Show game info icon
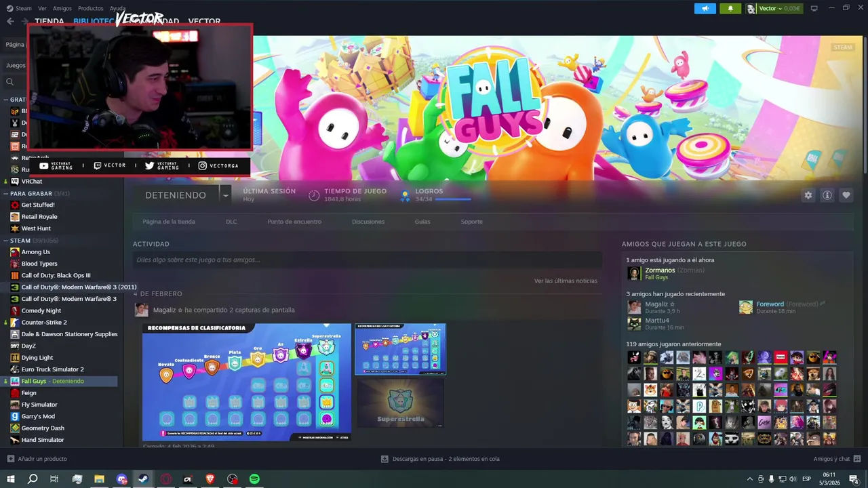Viewport: 868px width, 488px height. [x=827, y=195]
